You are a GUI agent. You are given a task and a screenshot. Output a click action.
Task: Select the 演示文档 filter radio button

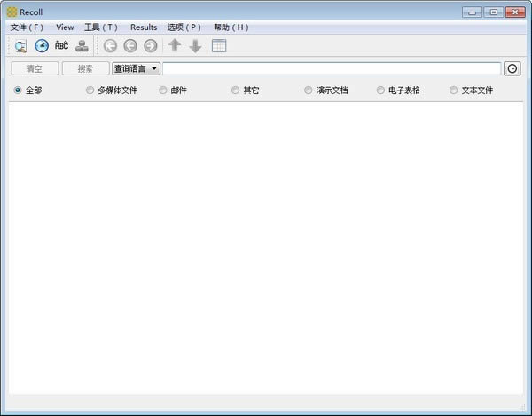[x=308, y=90]
